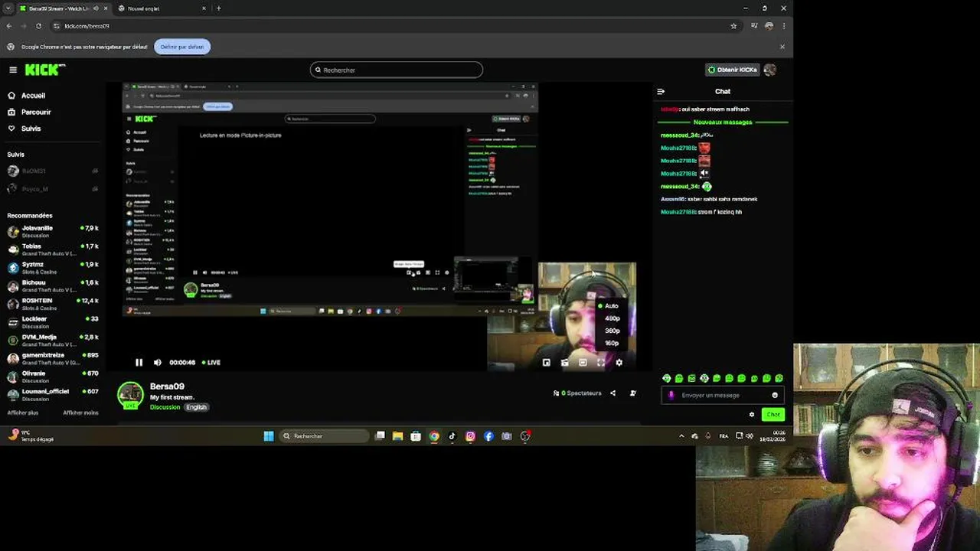
Task: Select 480p quality option
Action: click(x=612, y=318)
